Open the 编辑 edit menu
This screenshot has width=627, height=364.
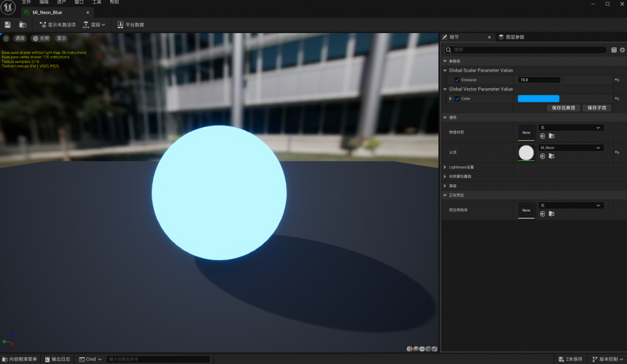44,2
